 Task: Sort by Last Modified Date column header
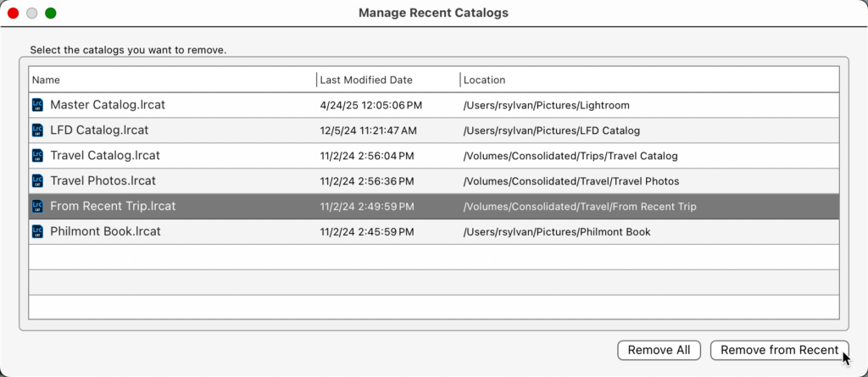[x=365, y=80]
